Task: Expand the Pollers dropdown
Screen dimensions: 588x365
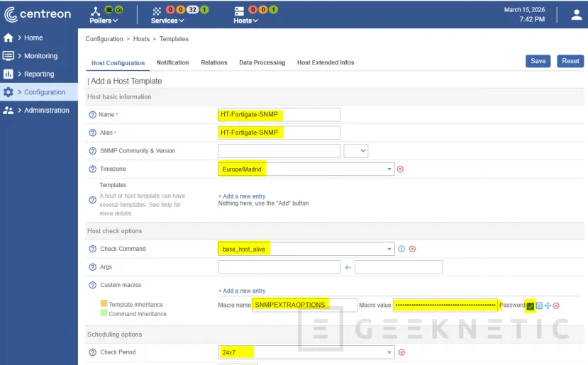Action: 104,21
